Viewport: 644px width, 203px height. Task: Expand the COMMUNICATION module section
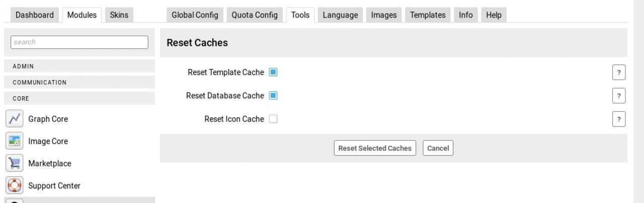click(x=79, y=83)
